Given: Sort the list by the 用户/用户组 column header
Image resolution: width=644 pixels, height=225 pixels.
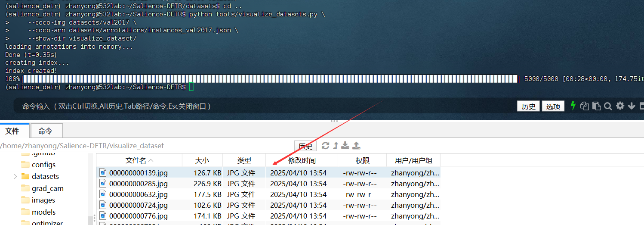Looking at the screenshot, I should (413, 160).
